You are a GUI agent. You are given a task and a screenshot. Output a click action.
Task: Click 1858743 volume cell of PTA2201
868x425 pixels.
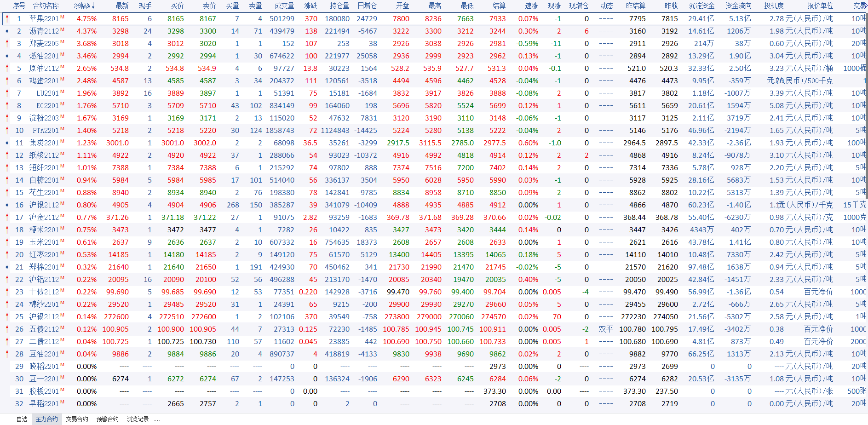click(280, 131)
